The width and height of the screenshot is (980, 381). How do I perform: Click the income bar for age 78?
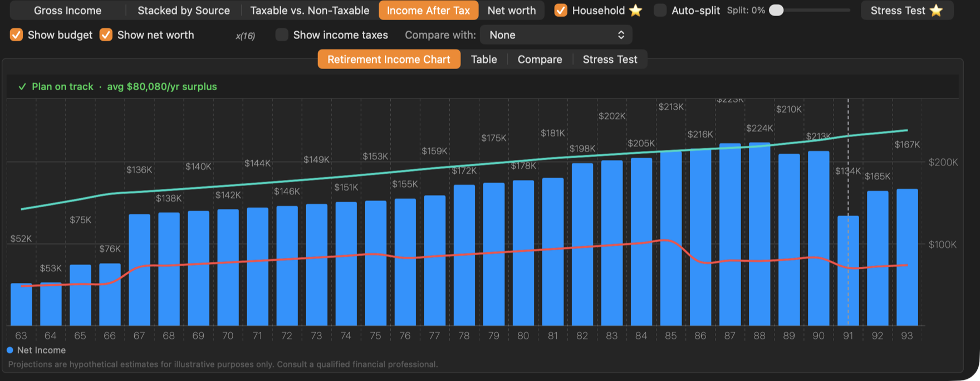pos(464,255)
